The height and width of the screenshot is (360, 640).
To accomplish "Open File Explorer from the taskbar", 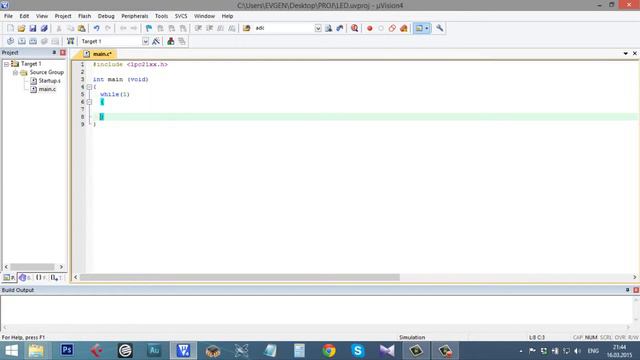I will tap(36, 350).
